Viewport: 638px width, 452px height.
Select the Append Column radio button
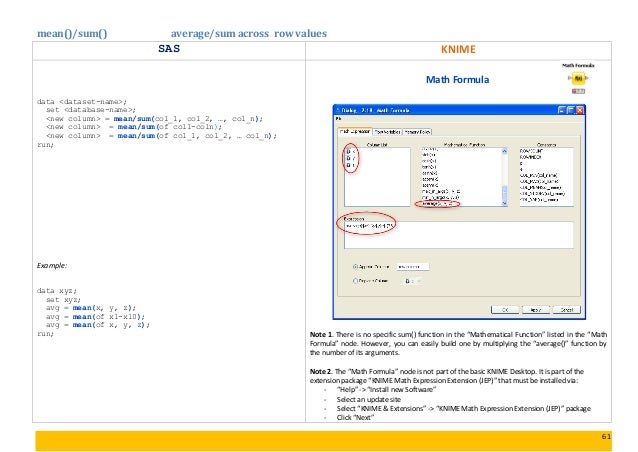pos(355,267)
